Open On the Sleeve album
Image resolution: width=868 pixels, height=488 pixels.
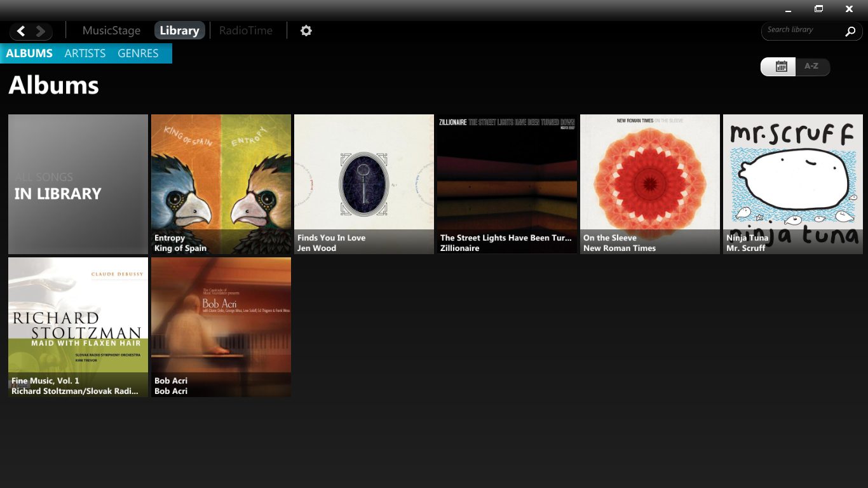[650, 184]
